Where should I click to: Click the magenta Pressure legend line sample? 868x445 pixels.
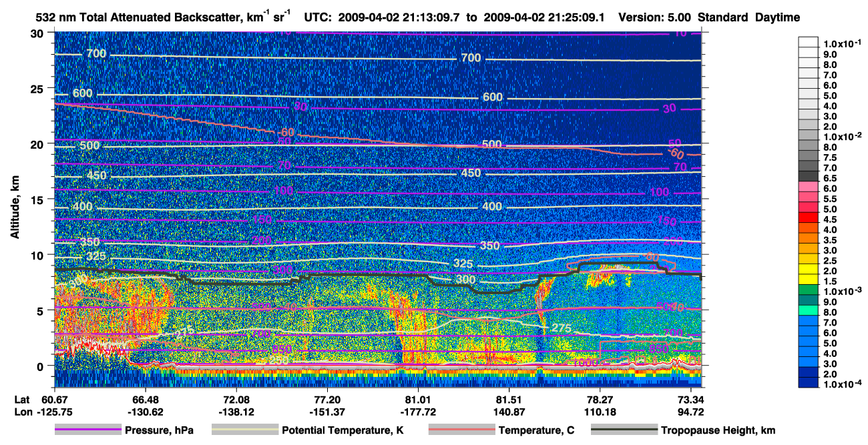[87, 430]
